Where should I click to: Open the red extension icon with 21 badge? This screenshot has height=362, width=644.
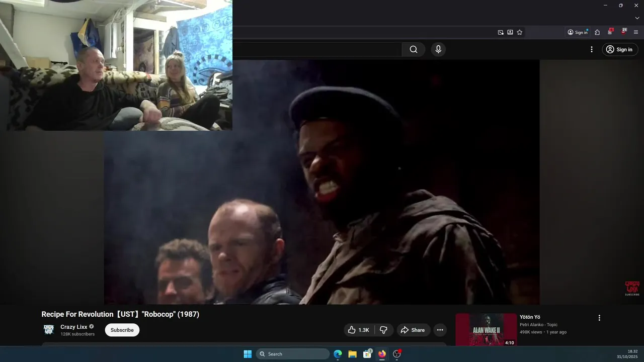[623, 32]
